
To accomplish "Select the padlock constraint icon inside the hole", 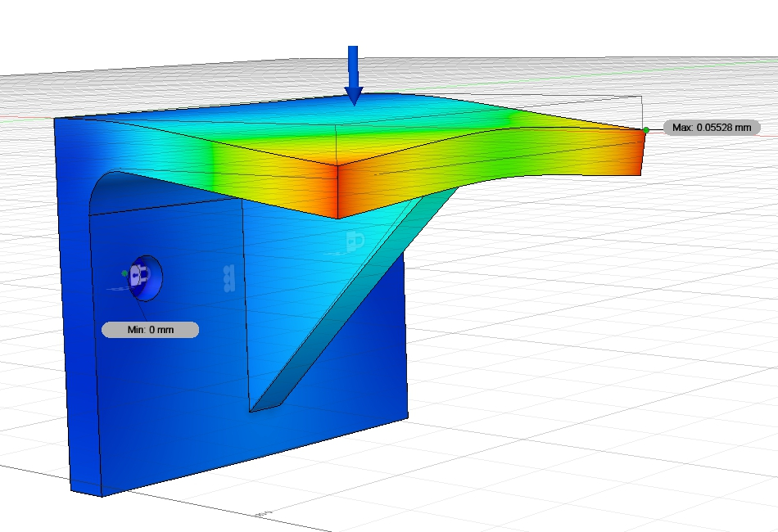I will pos(138,276).
